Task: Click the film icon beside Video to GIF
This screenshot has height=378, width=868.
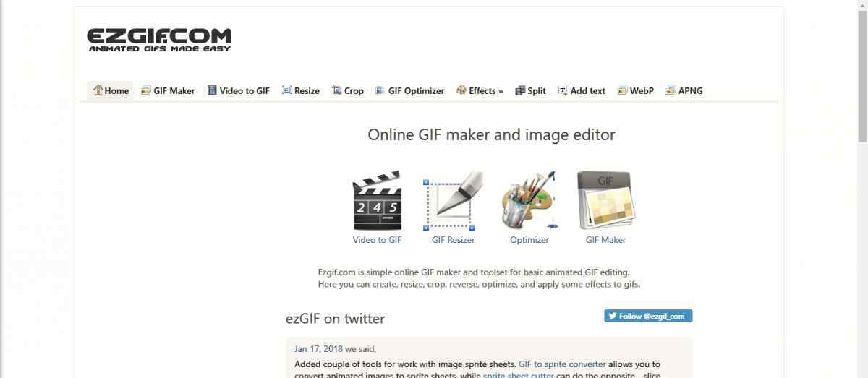Action: (212, 90)
